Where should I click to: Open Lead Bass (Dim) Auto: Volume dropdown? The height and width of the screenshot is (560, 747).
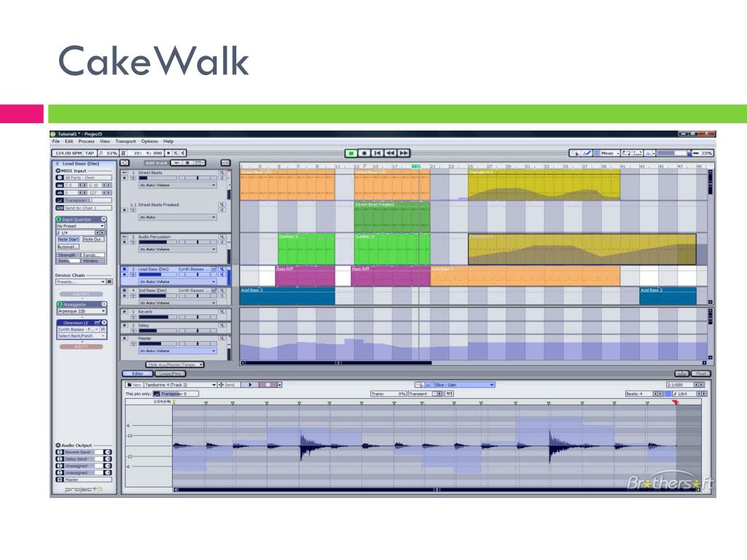tap(177, 281)
